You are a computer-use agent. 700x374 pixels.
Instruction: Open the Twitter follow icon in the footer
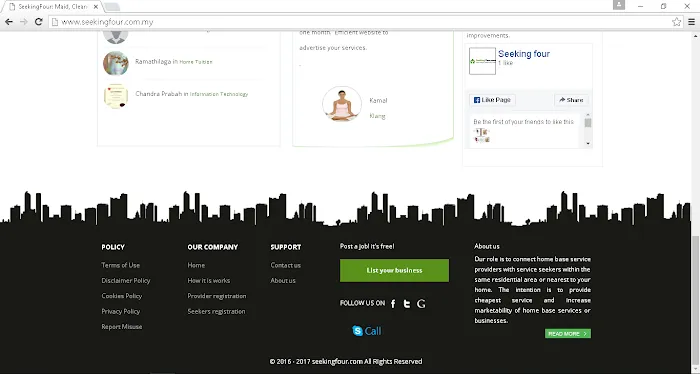(x=407, y=304)
